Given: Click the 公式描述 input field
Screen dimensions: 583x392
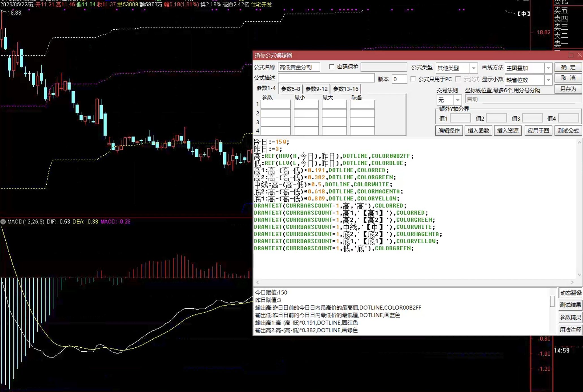Looking at the screenshot, I should click(x=326, y=78).
